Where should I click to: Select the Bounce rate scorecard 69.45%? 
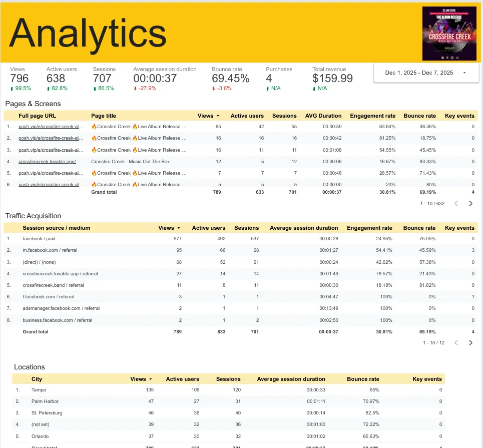coord(230,79)
